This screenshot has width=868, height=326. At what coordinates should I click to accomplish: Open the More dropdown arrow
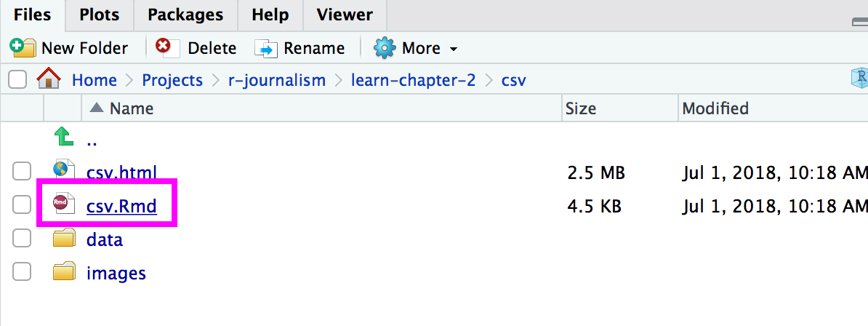coord(454,49)
